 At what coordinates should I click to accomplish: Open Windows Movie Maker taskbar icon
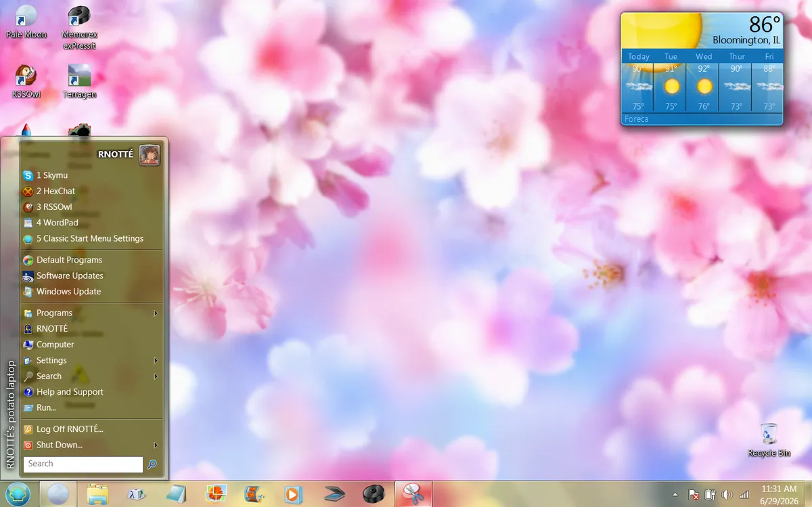[254, 494]
